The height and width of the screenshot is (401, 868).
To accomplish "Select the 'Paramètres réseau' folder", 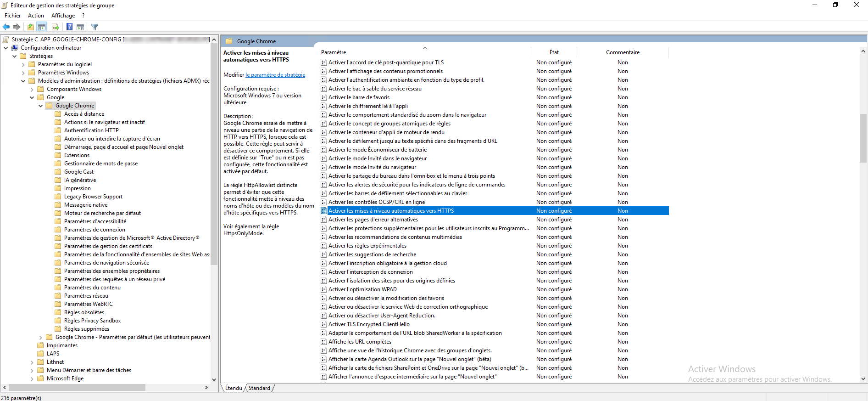I will (x=86, y=296).
